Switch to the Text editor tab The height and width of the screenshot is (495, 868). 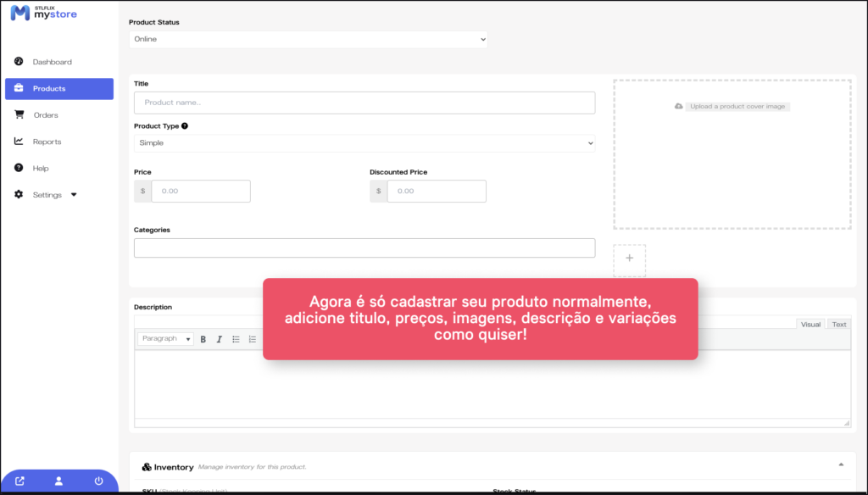pos(838,325)
